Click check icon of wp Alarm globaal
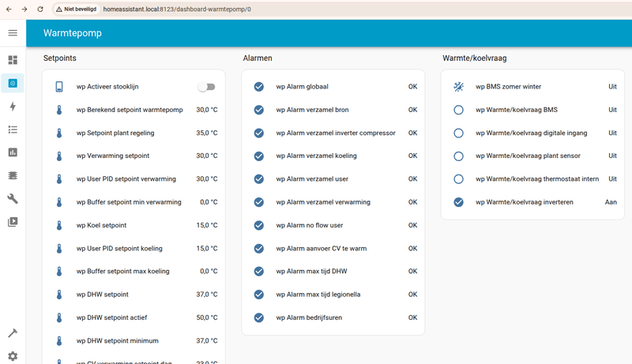Viewport: 632px width, 364px height. (259, 87)
